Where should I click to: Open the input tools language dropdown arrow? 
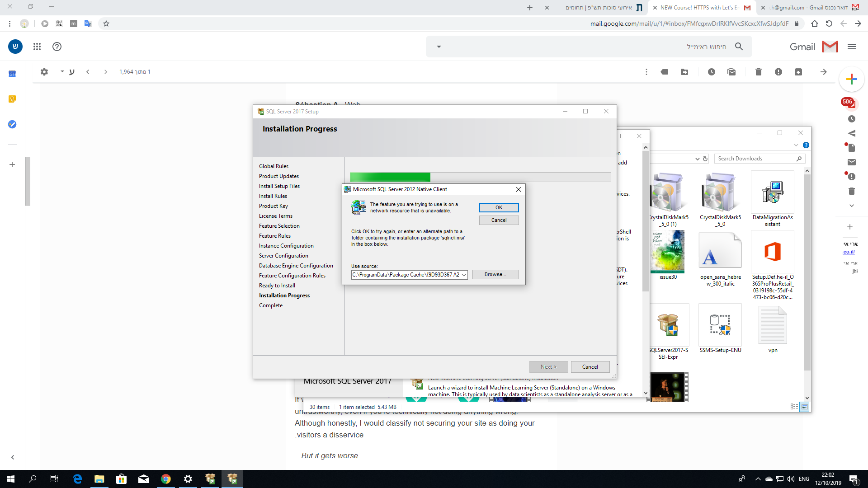(62, 71)
